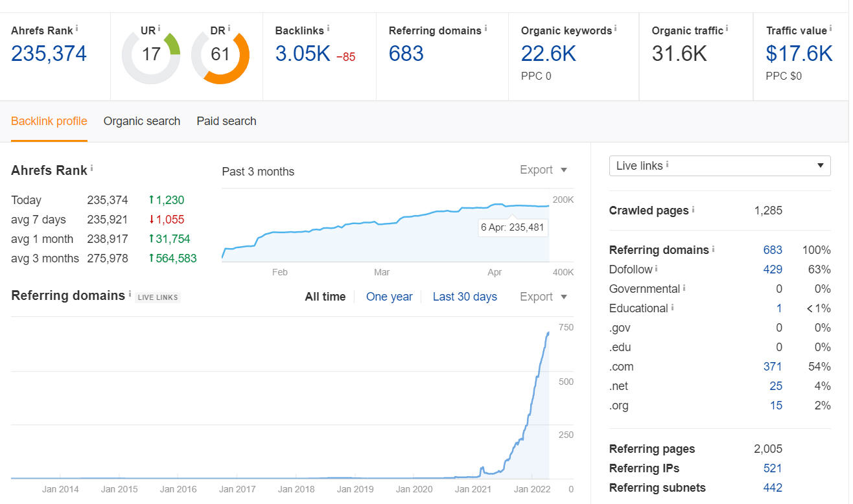Open the .net domains count 25
Screen dimensions: 853x504
pyautogui.click(x=776, y=386)
